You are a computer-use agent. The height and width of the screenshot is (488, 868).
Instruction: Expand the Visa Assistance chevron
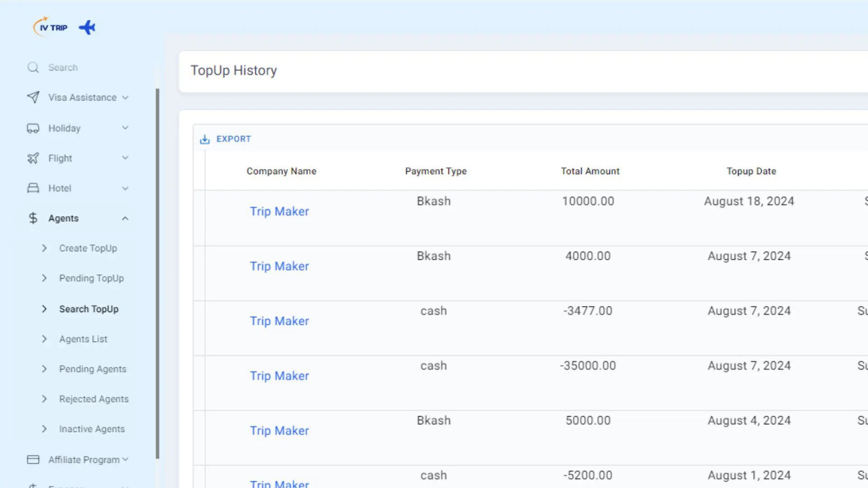click(125, 98)
